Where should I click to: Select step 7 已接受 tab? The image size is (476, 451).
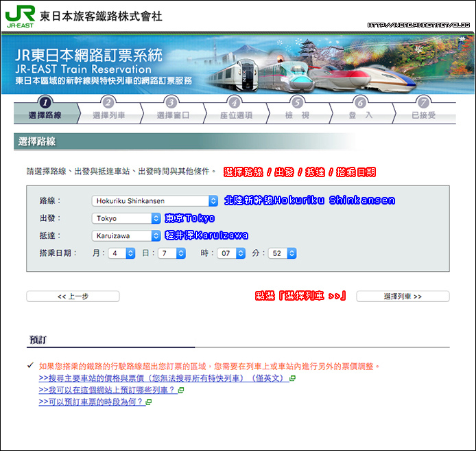tap(423, 110)
